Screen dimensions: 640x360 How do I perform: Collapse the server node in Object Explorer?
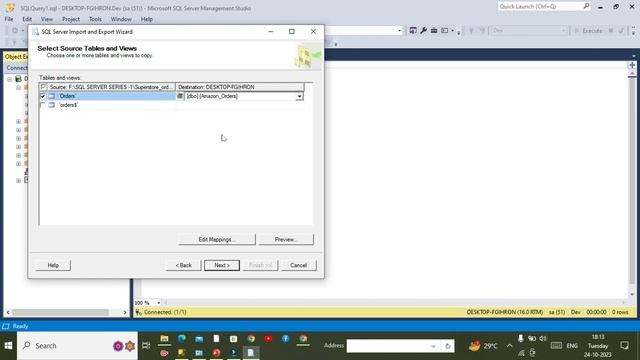[x=9, y=79]
